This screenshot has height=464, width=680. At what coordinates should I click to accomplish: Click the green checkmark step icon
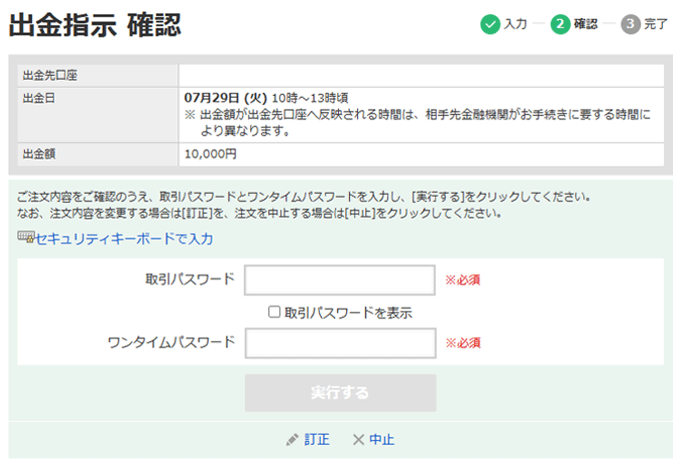[489, 24]
